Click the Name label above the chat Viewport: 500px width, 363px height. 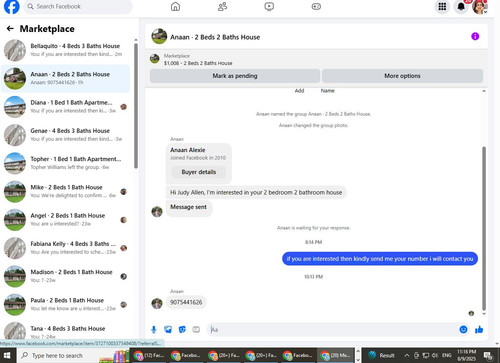(327, 91)
